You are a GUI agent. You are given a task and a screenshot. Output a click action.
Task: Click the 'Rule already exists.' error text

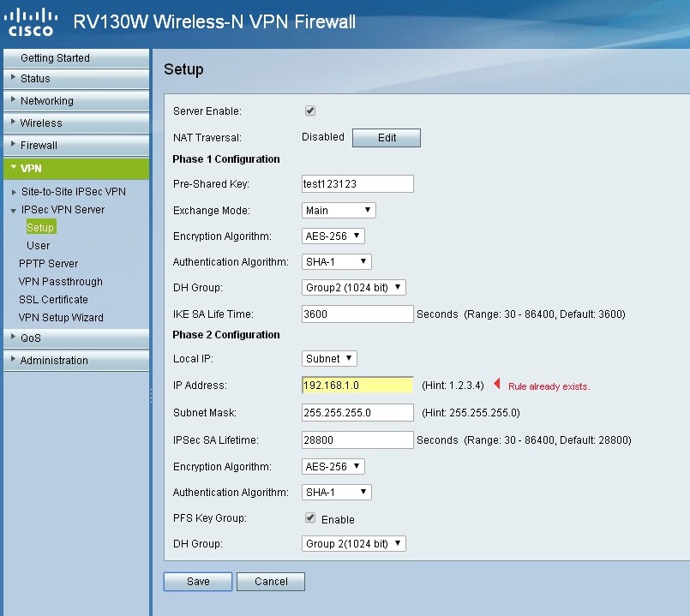click(549, 386)
